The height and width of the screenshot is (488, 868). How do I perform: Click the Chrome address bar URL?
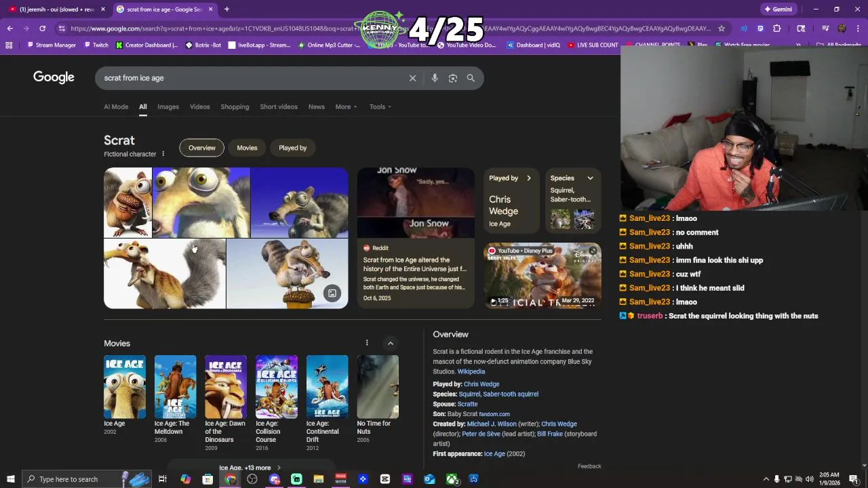(x=390, y=28)
